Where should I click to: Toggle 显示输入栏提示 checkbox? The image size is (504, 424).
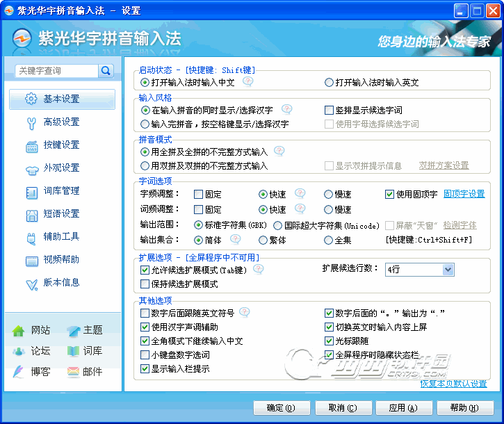tap(145, 368)
